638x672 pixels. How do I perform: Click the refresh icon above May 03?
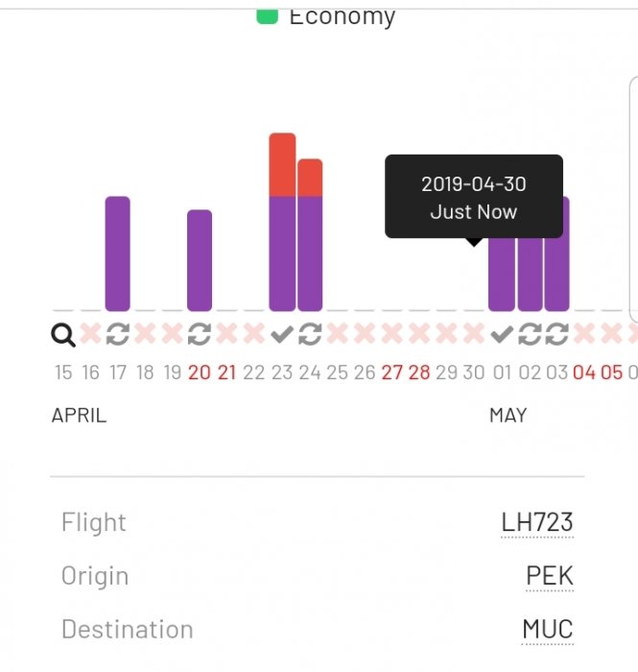point(556,335)
